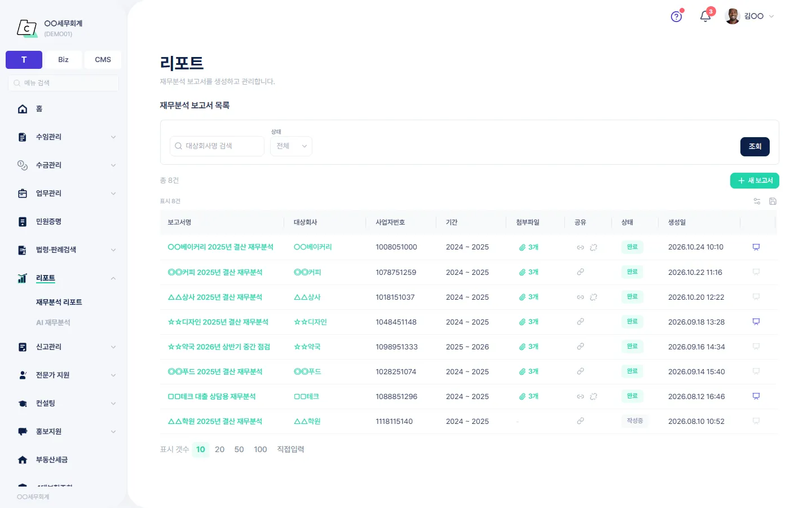Open AI 재무분석 submenu item
The image size is (812, 508).
(53, 323)
